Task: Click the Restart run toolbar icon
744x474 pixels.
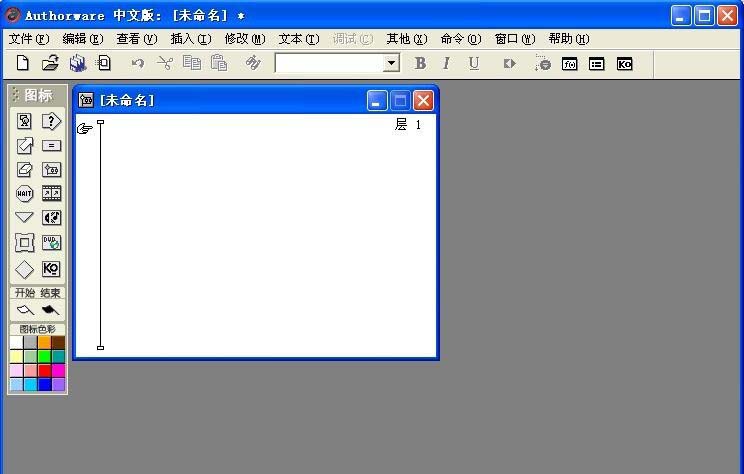Action: [509, 64]
